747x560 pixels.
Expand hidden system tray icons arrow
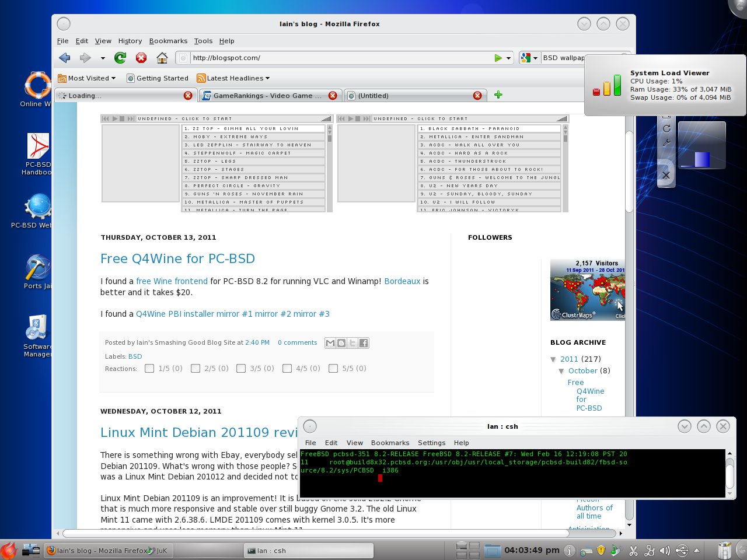tap(696, 550)
